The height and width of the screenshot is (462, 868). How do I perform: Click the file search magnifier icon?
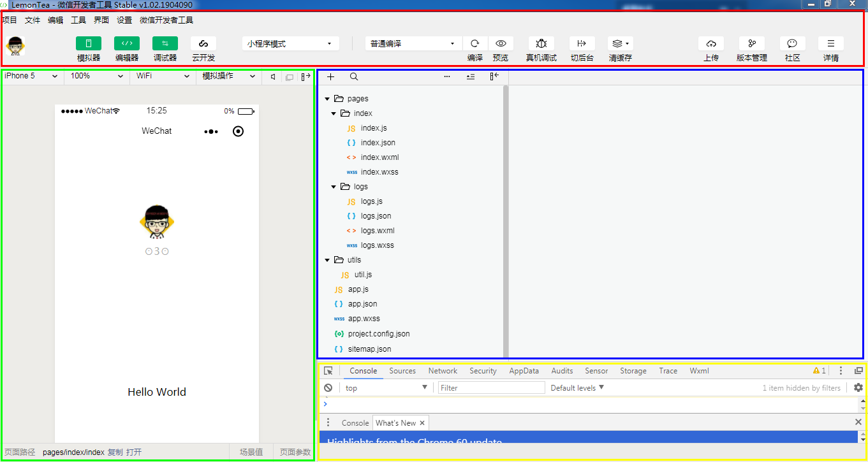(354, 76)
